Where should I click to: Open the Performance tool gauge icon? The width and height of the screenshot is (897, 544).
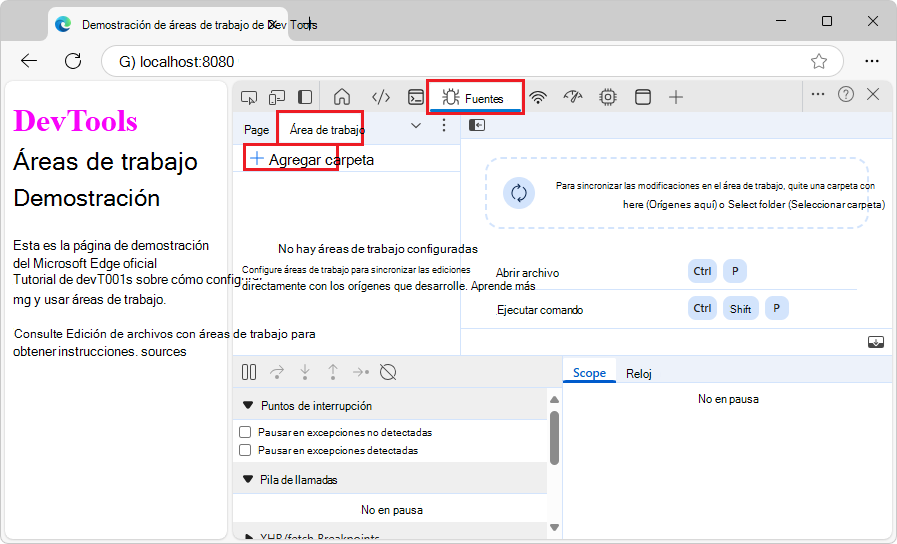[573, 97]
